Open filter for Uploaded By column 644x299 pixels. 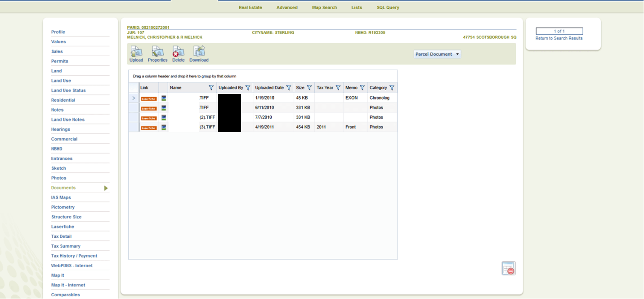(x=247, y=88)
